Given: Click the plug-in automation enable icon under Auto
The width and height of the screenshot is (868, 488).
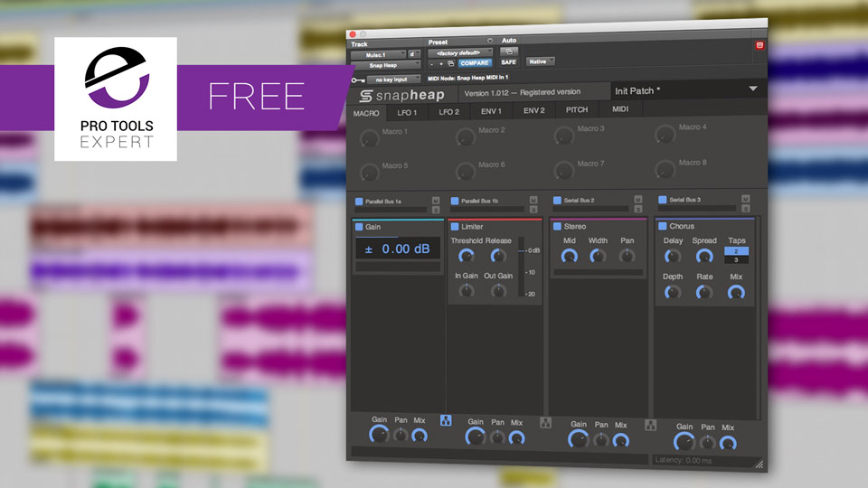Looking at the screenshot, I should click(509, 52).
